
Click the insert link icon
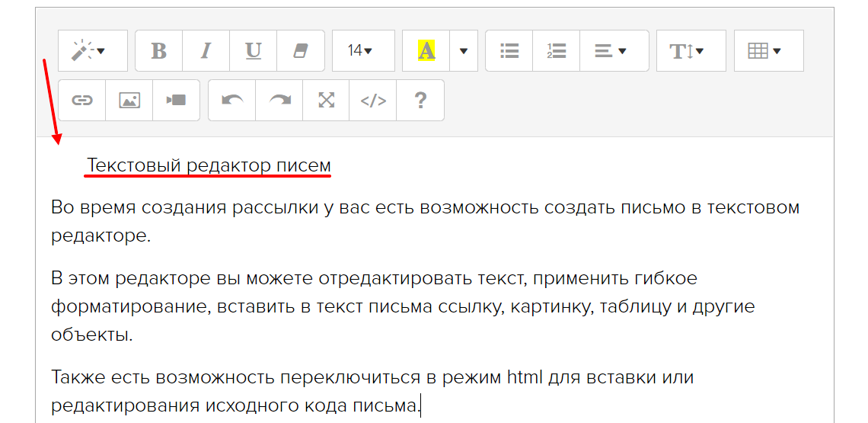82,101
